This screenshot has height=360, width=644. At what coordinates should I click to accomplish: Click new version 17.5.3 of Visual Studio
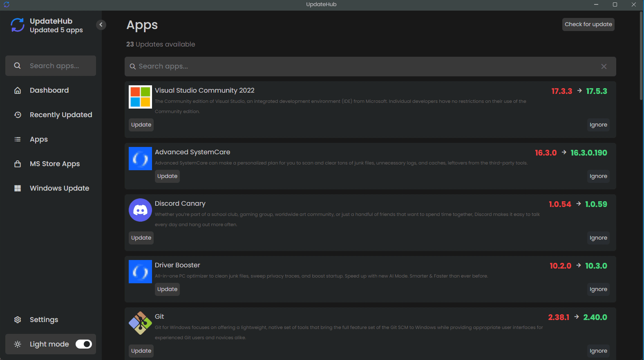(597, 91)
